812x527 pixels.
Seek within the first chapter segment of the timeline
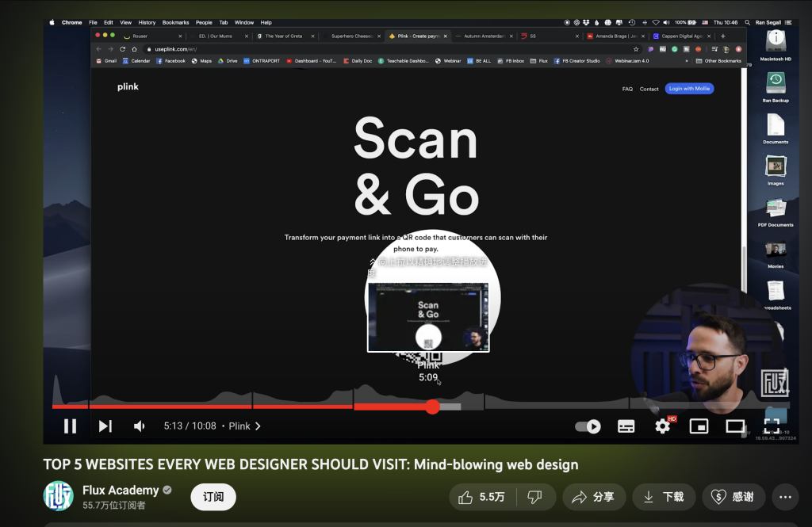tap(70, 407)
